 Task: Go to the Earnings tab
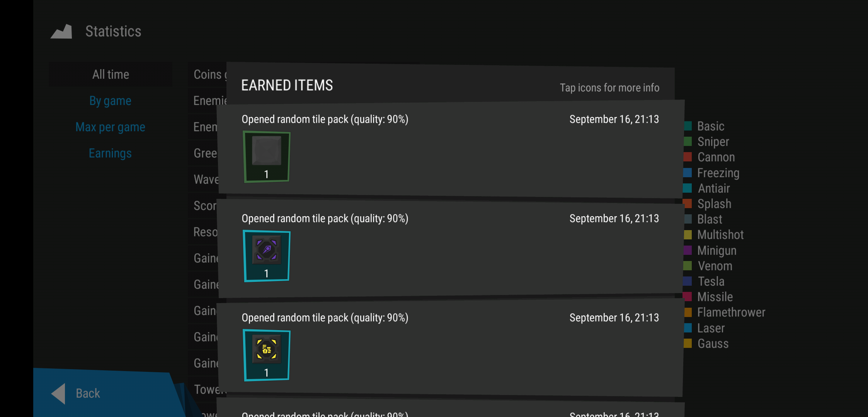click(x=110, y=153)
